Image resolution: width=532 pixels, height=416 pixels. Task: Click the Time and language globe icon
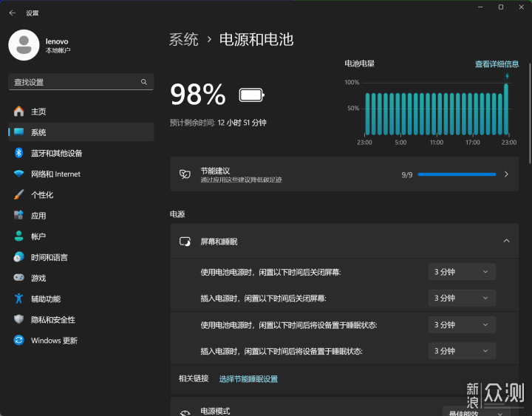click(18, 257)
